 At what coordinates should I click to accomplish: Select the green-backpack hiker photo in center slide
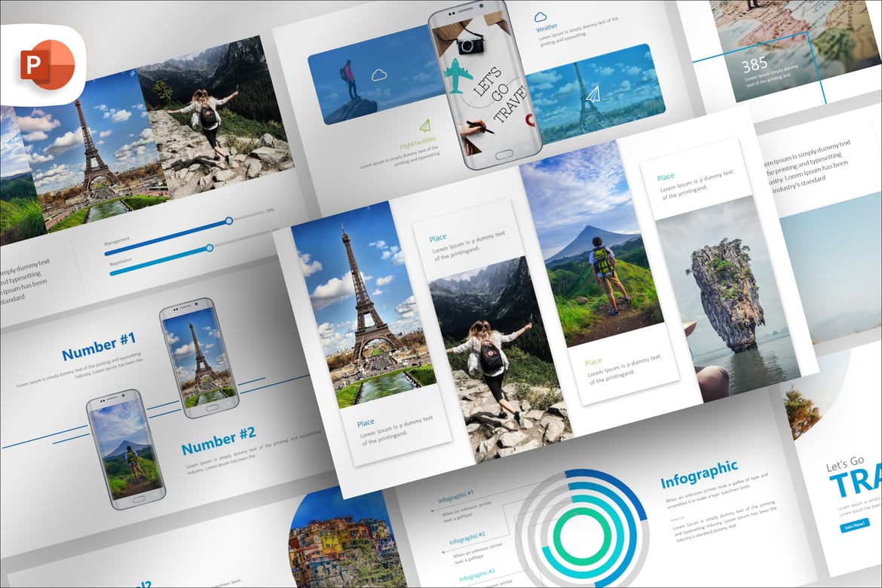(x=592, y=243)
